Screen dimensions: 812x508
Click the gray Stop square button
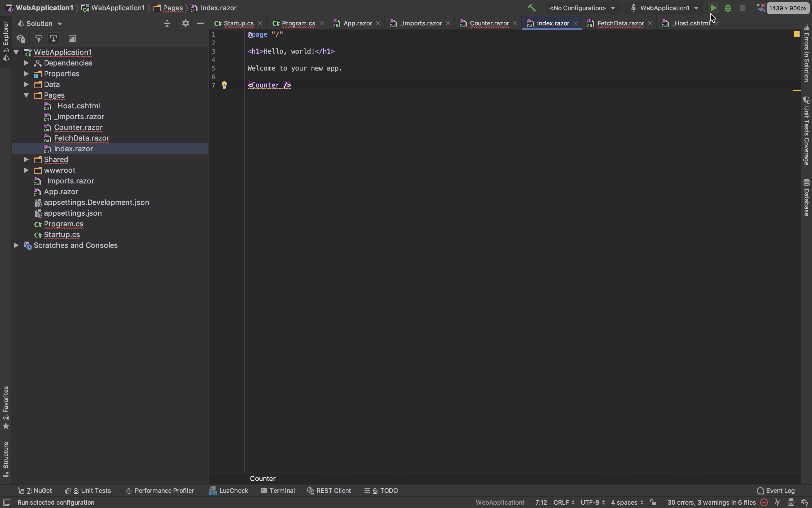coord(743,8)
